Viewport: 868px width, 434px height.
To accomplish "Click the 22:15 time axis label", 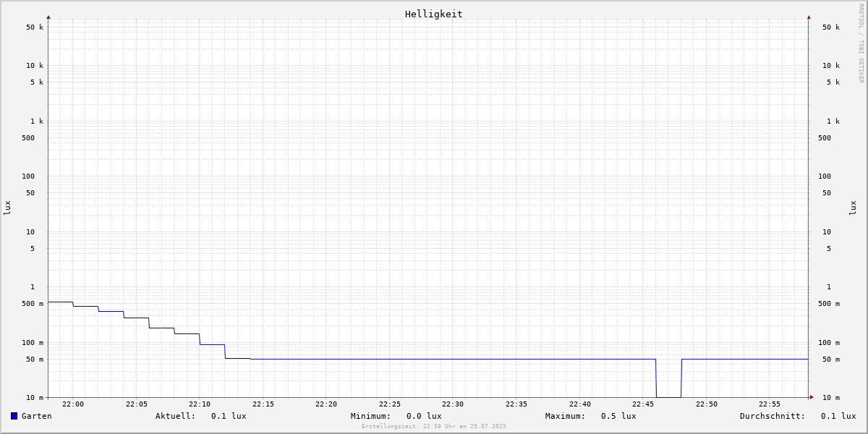I will (263, 404).
